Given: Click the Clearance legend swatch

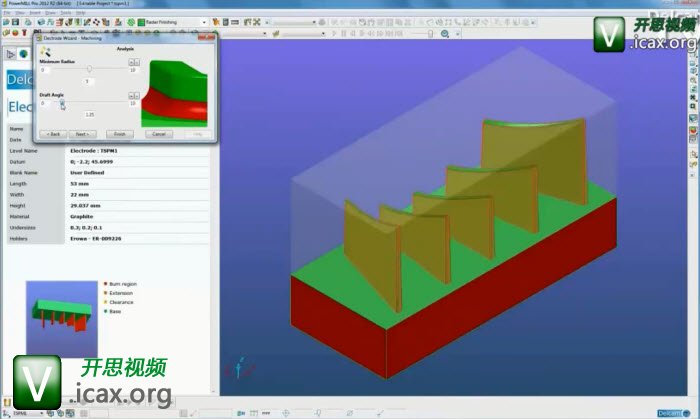Looking at the screenshot, I should (x=106, y=302).
